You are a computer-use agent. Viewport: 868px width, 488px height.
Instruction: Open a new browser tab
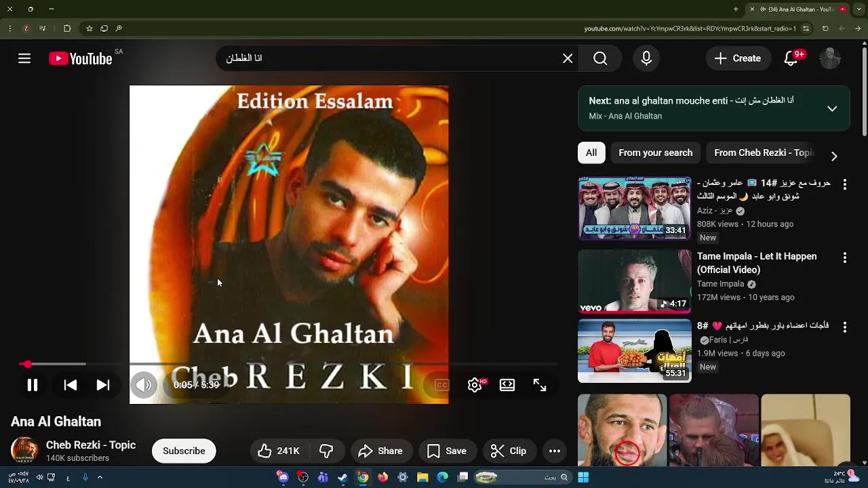pyautogui.click(x=736, y=9)
